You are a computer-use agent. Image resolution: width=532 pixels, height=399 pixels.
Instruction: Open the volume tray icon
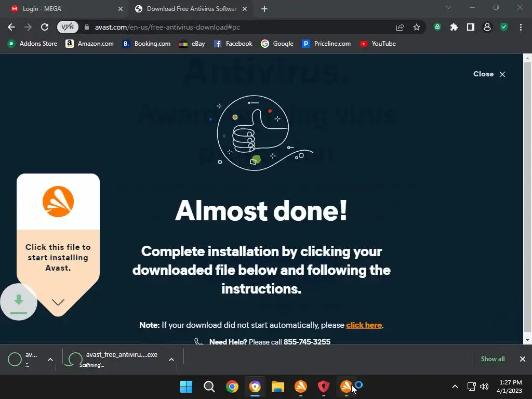point(484,387)
